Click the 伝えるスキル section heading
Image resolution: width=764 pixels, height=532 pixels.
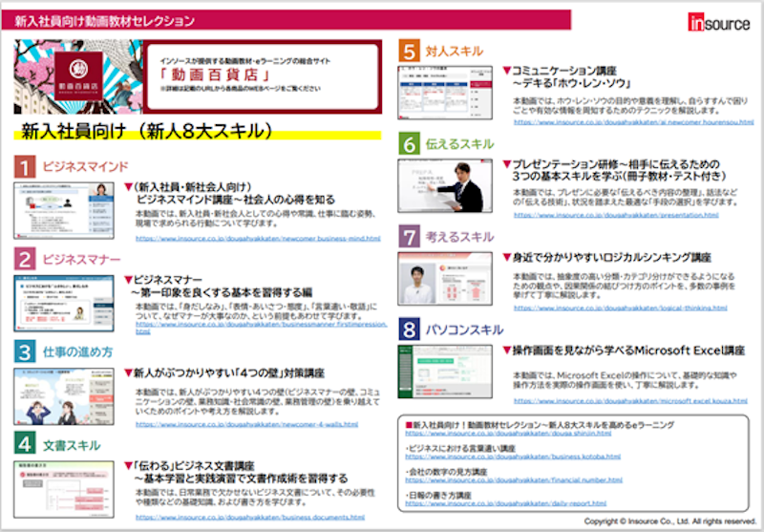pyautogui.click(x=460, y=144)
